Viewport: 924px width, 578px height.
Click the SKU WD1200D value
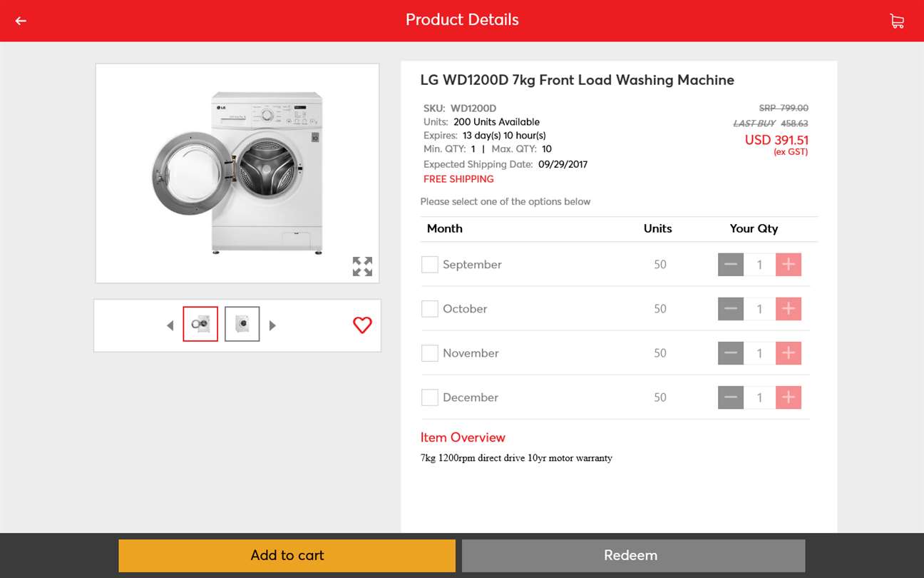click(x=473, y=108)
